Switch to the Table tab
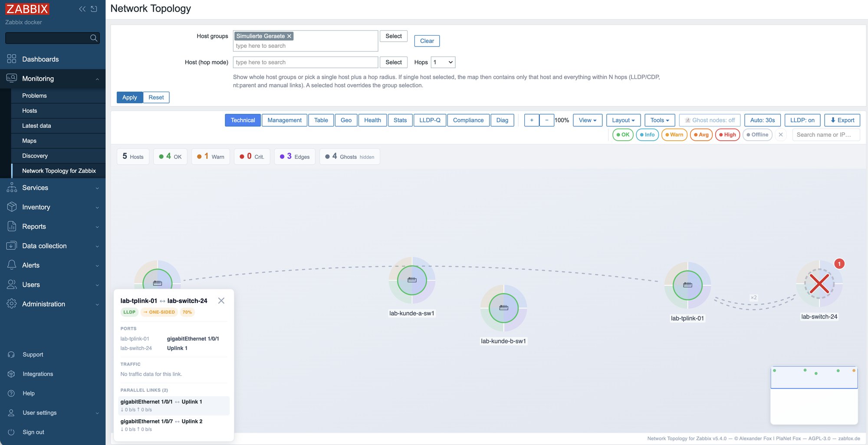 321,120
